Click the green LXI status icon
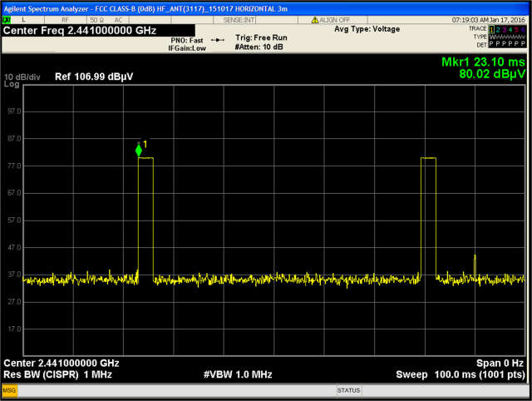 [6, 20]
